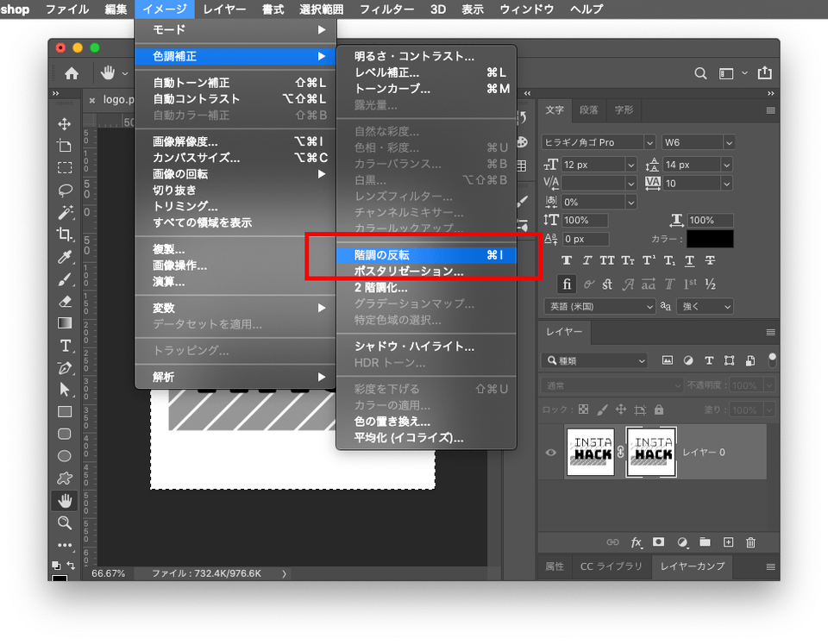Toggle layer filter on/off switch
Viewport: 828px width, 644px height.
(772, 360)
